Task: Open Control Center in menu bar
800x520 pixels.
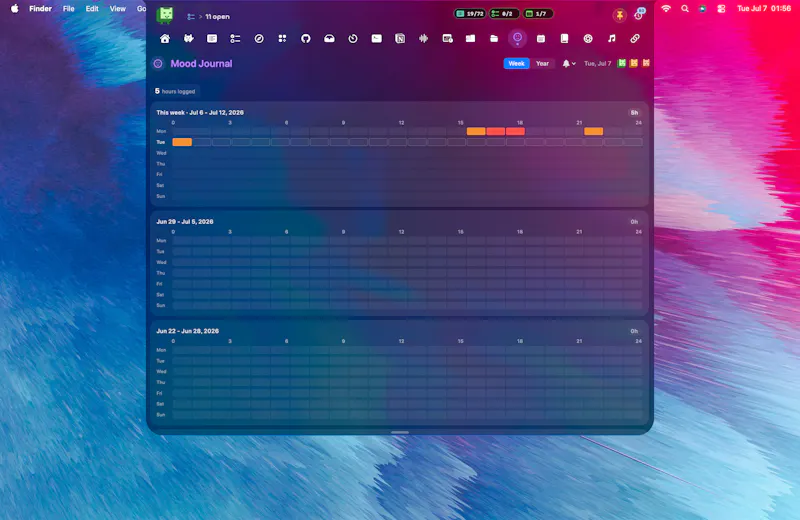Action: [x=721, y=8]
